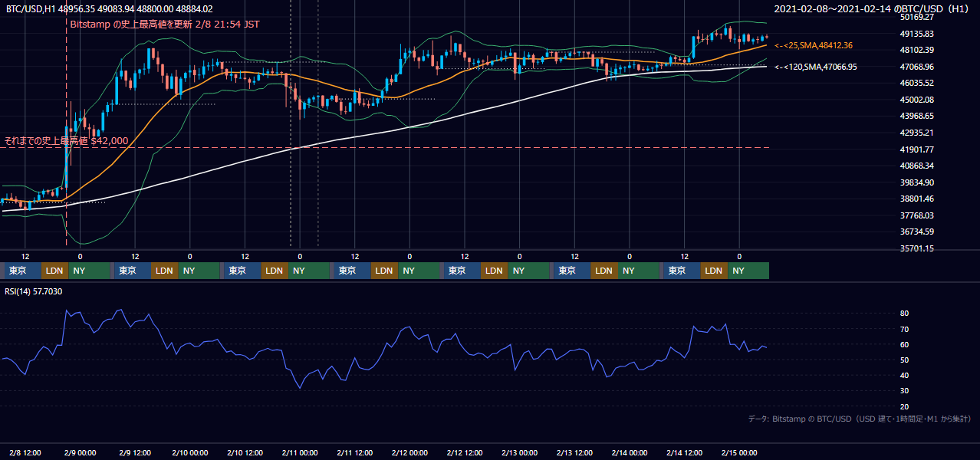Click the 2/13 12:00 date label
This screenshot has width=980, height=460.
(x=574, y=452)
